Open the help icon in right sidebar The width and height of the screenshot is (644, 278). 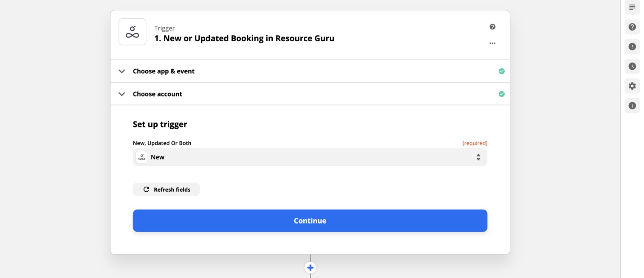pyautogui.click(x=632, y=27)
